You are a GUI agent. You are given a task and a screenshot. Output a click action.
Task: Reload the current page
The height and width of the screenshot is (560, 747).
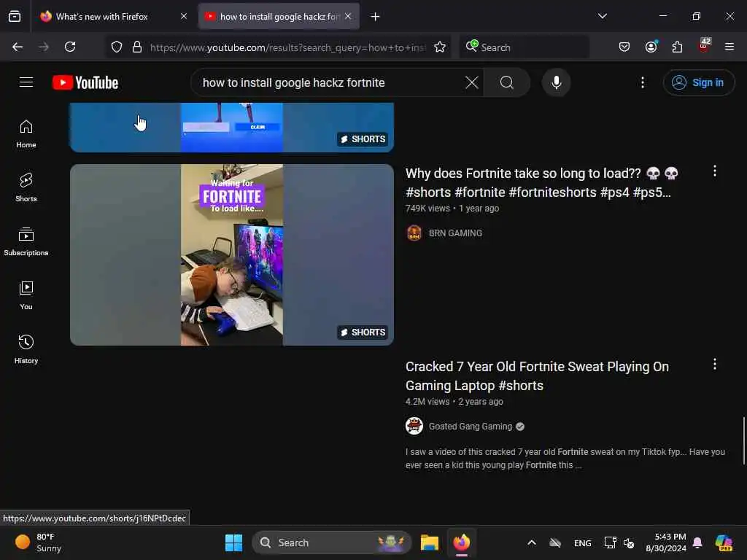pyautogui.click(x=70, y=47)
